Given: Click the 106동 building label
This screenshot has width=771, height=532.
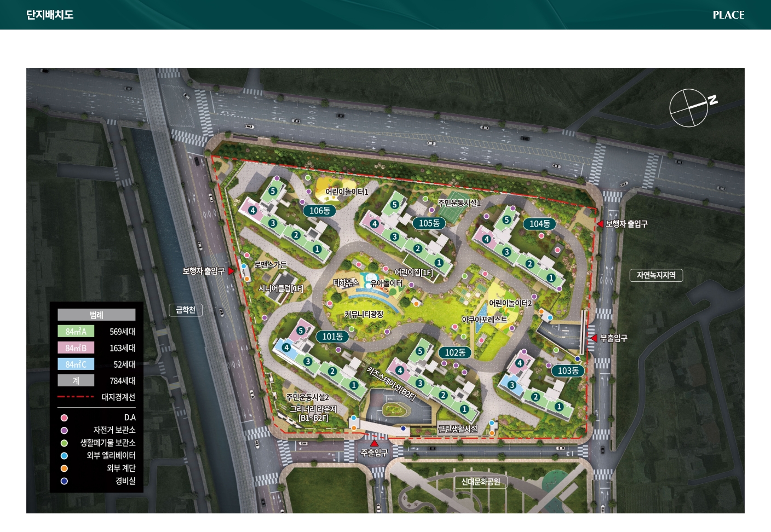Looking at the screenshot, I should point(319,211).
